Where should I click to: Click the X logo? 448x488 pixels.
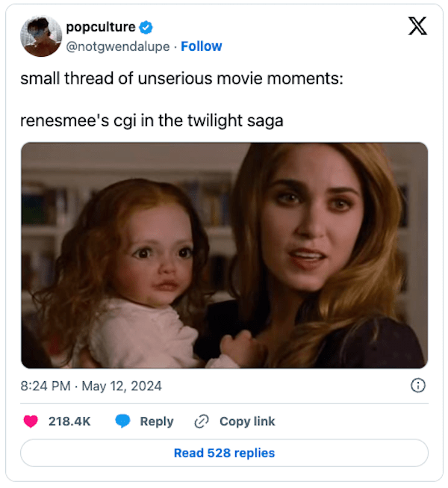[x=418, y=27]
